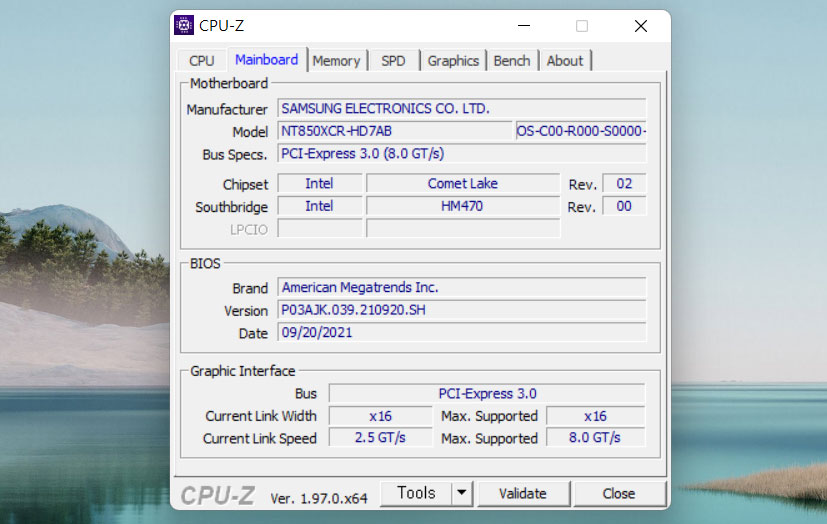This screenshot has width=827, height=524.
Task: Click Current Link Speed value 2.5 GT/s
Action: [380, 438]
